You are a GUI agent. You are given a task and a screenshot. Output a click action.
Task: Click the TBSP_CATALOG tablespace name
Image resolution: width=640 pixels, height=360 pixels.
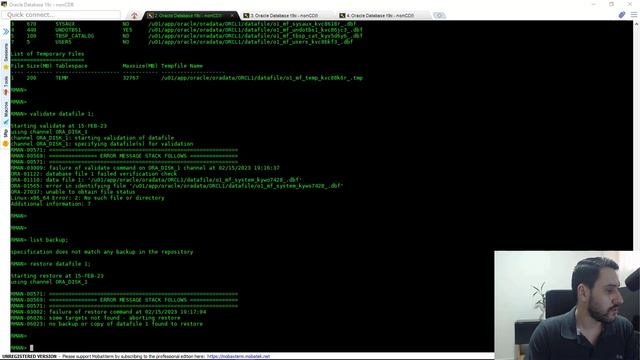point(75,36)
